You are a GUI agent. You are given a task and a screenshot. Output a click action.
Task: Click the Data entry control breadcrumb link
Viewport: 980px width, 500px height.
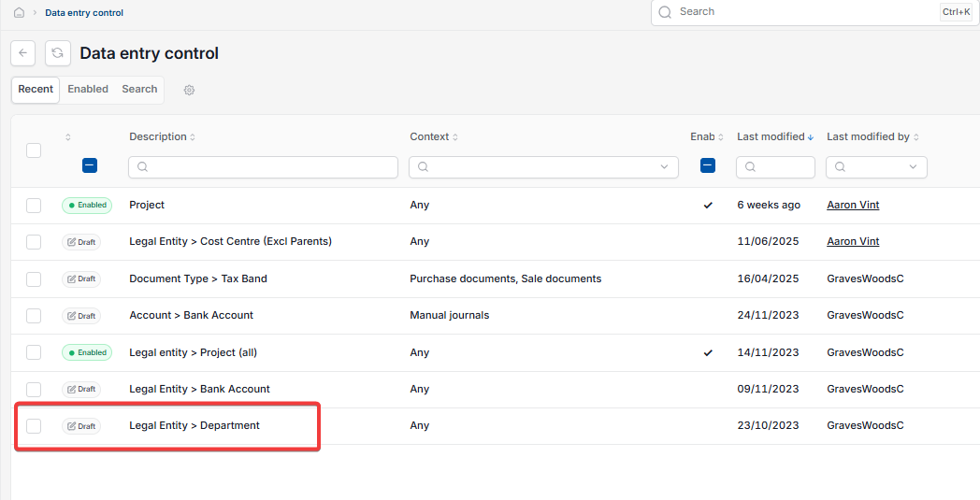[x=84, y=12]
